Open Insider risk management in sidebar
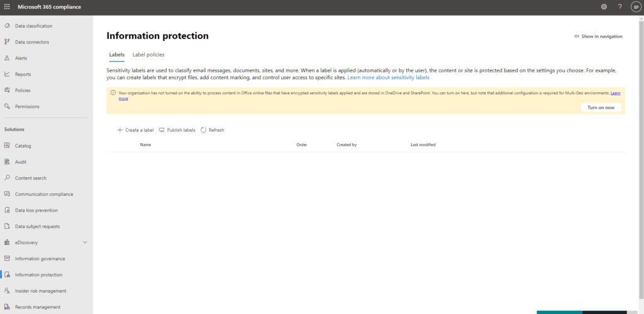Image resolution: width=644 pixels, height=314 pixels. pyautogui.click(x=41, y=291)
